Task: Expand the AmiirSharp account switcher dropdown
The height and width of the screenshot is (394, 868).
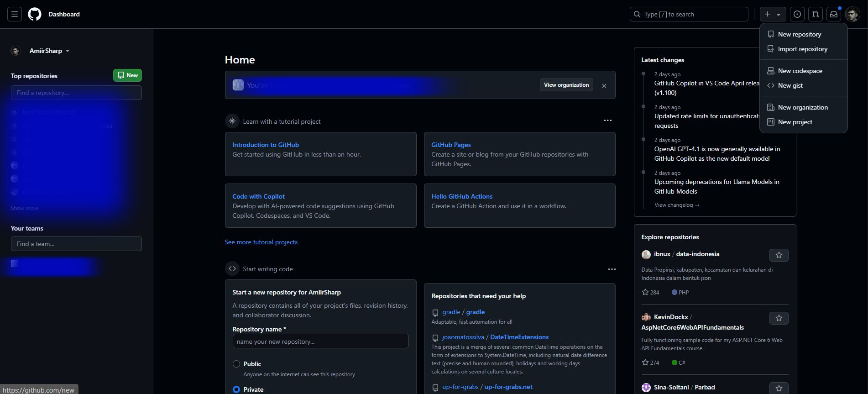Action: pos(49,51)
